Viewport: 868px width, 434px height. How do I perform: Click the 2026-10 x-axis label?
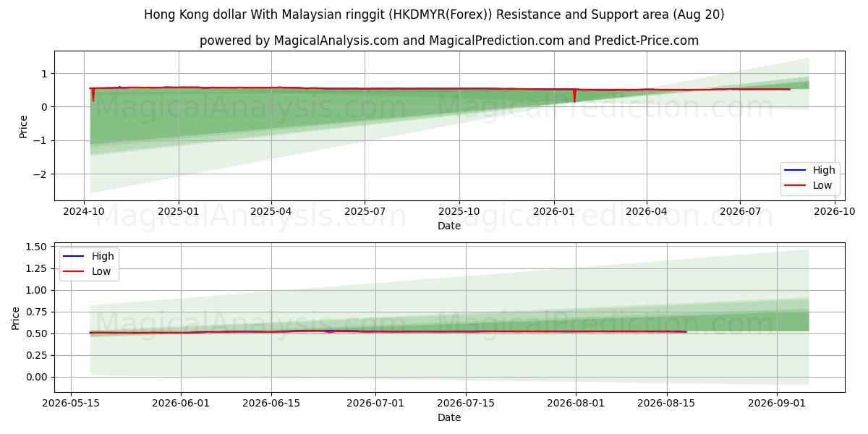tap(835, 211)
